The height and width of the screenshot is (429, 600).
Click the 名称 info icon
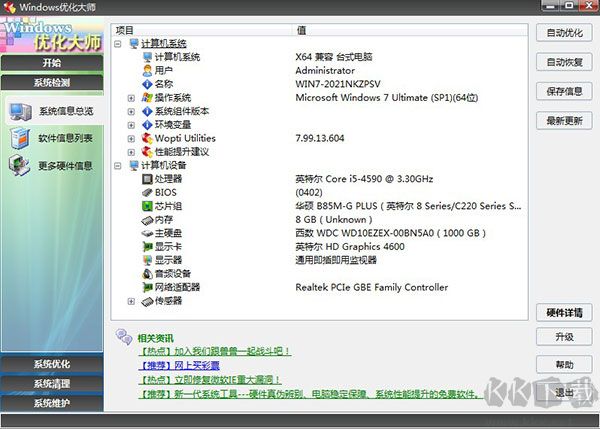point(147,84)
